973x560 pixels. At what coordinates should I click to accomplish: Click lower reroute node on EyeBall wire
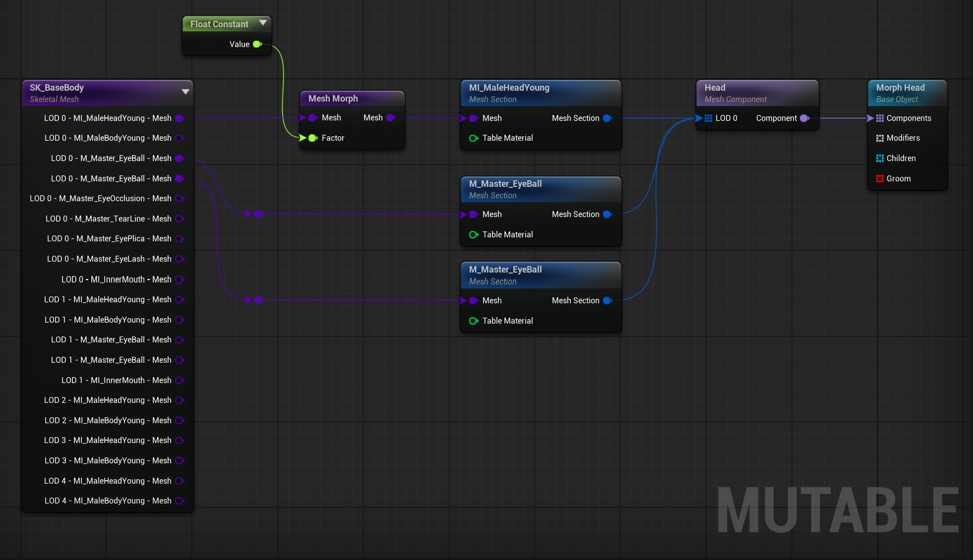click(258, 299)
